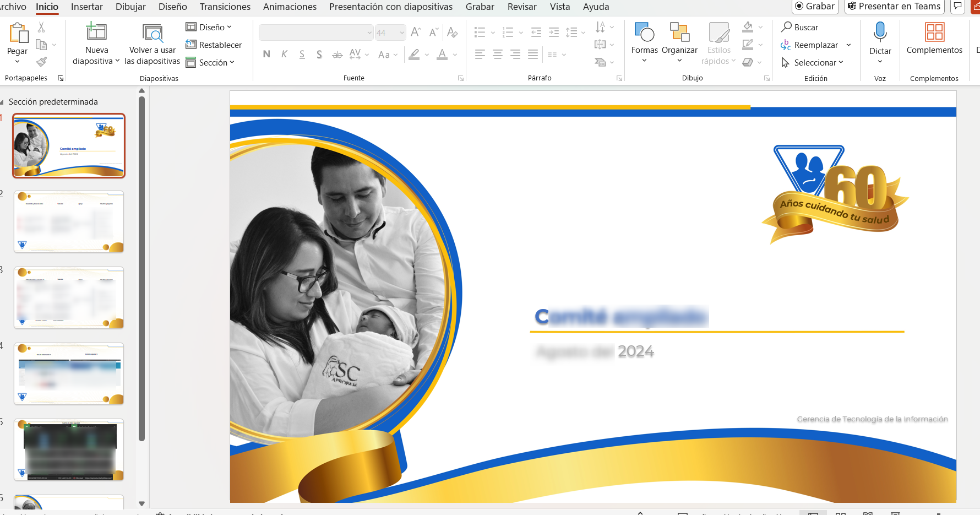Open the change case Aa dropdown
The width and height of the screenshot is (980, 515).
pyautogui.click(x=388, y=55)
